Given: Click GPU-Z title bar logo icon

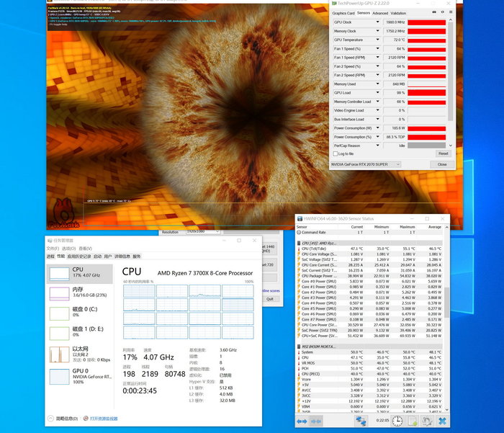Looking at the screenshot, I should click(334, 3).
